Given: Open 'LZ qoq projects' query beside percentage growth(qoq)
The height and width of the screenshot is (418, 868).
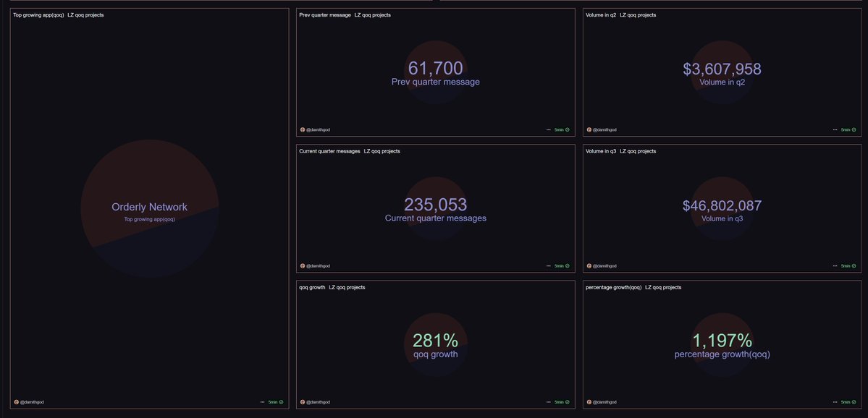Looking at the screenshot, I should point(663,287).
